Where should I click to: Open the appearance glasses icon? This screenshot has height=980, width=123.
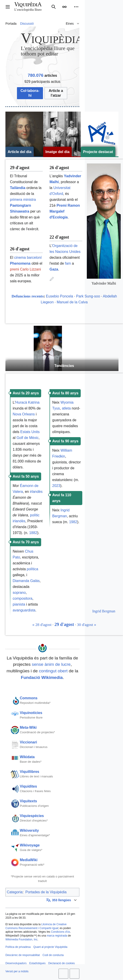(64, 7)
